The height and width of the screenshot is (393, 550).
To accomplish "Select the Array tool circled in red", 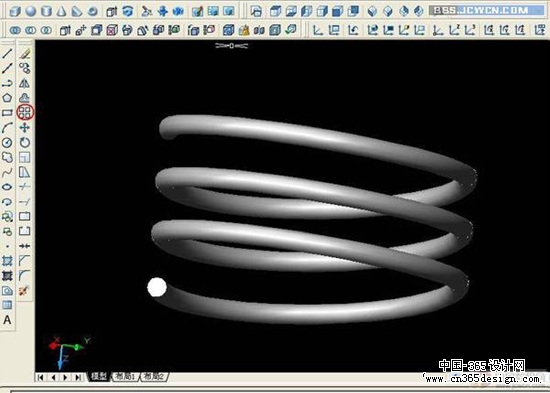I will coord(25,113).
